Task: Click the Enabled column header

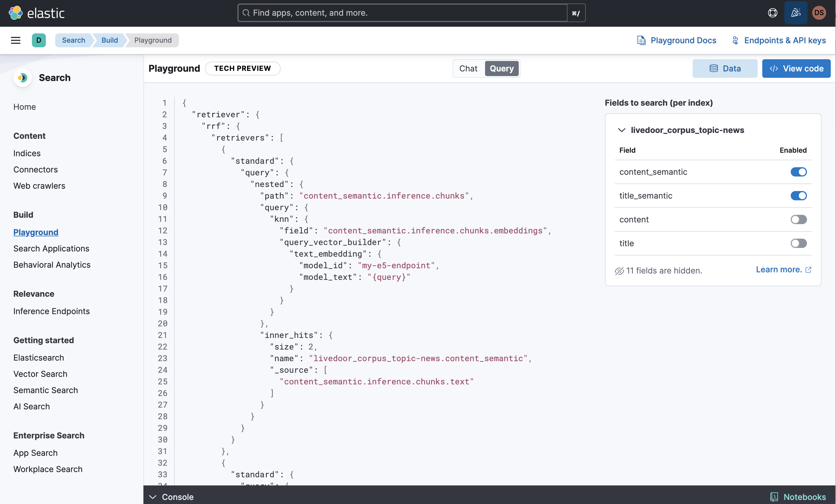Action: [x=793, y=150]
